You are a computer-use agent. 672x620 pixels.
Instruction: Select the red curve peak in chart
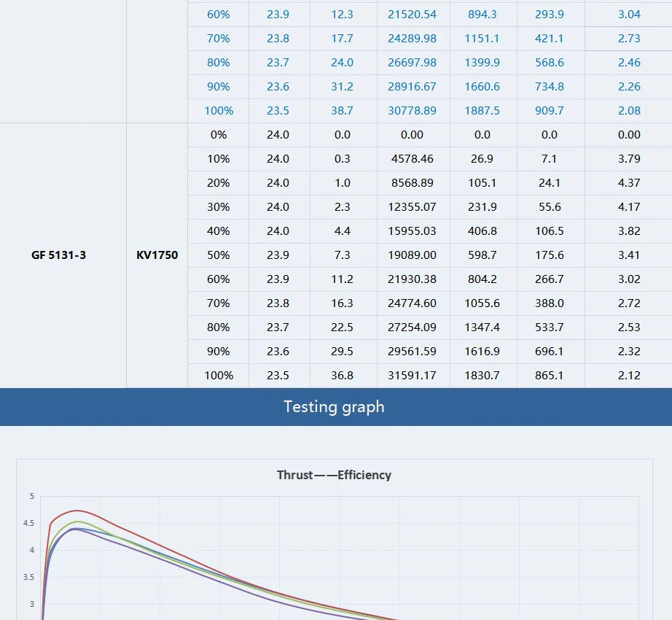pyautogui.click(x=77, y=511)
